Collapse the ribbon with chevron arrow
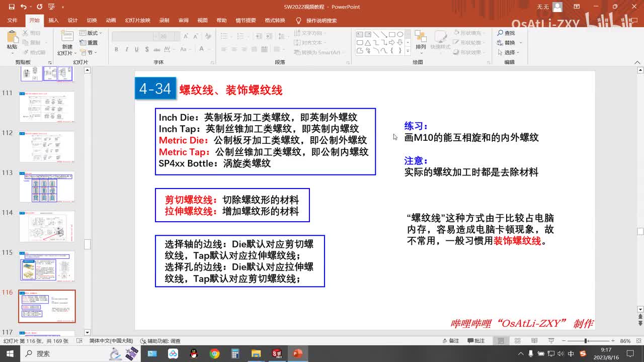This screenshot has width=644, height=362. 638,62
